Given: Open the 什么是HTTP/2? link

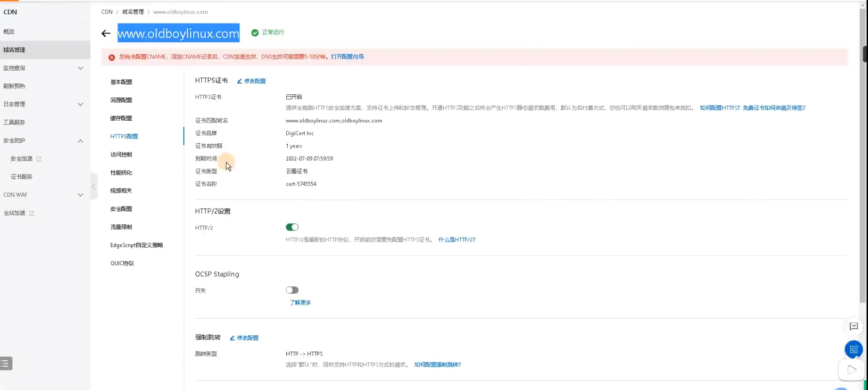Looking at the screenshot, I should (x=457, y=240).
